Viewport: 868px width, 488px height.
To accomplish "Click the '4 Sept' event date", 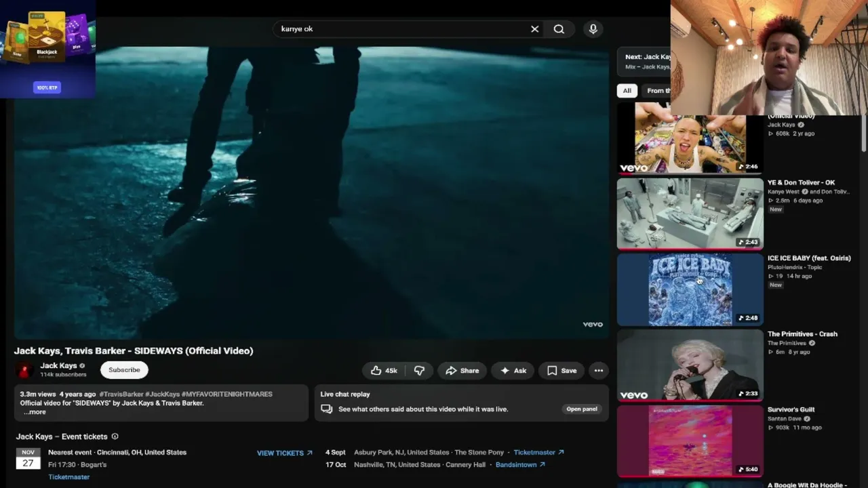I will pos(336,452).
